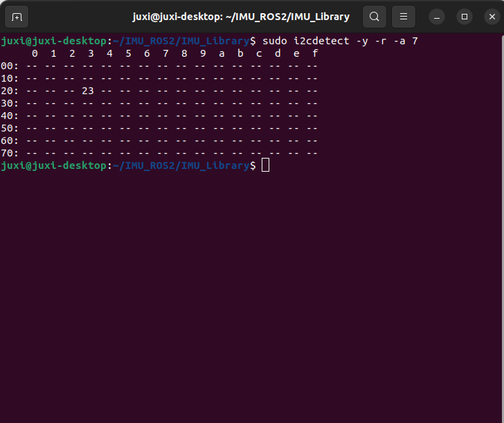Click the -r flag in the command

tap(381, 42)
